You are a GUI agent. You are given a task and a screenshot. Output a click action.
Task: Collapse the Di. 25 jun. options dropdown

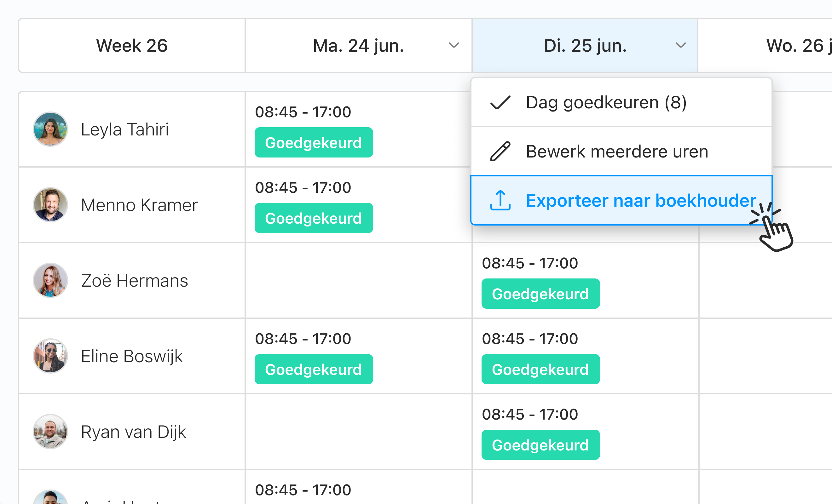tap(680, 45)
